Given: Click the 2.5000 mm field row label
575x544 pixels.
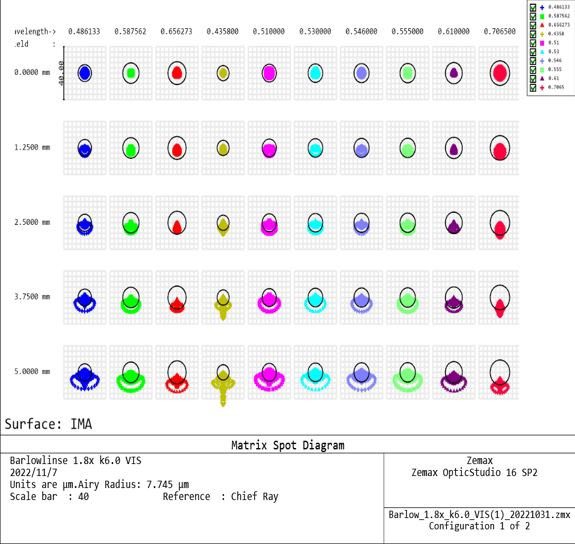Looking at the screenshot, I should pos(32,222).
